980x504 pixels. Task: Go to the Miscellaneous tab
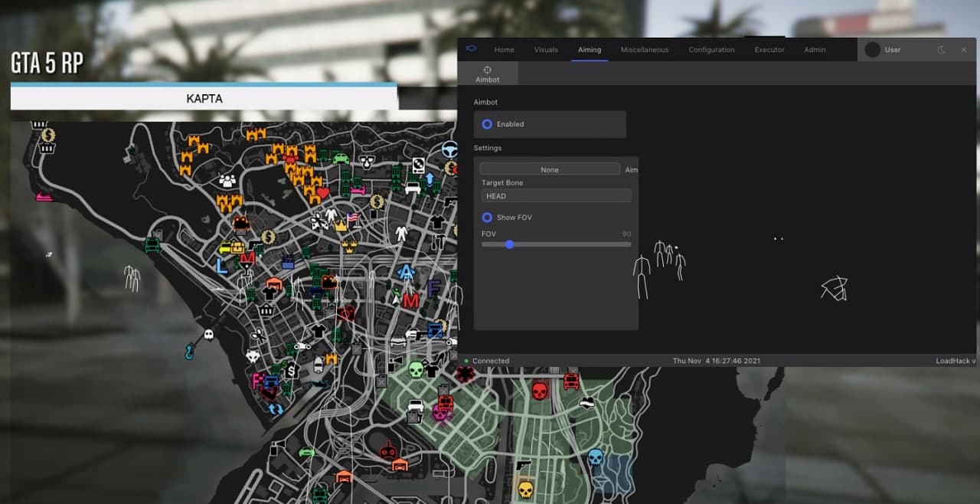click(x=645, y=50)
